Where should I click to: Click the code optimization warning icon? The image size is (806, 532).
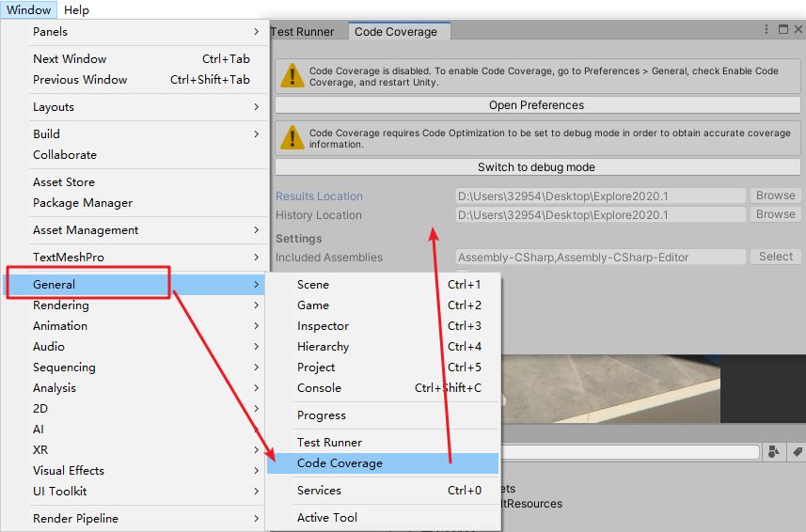click(292, 137)
